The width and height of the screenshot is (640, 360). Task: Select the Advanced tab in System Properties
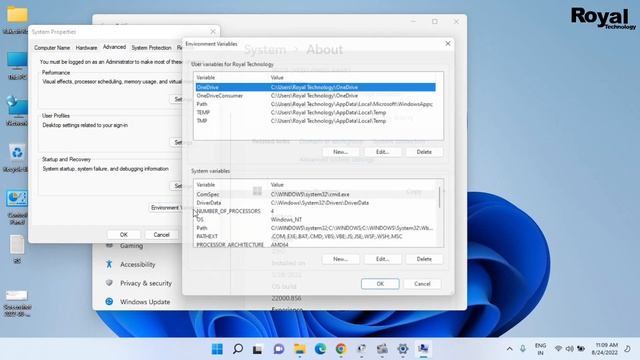point(114,47)
